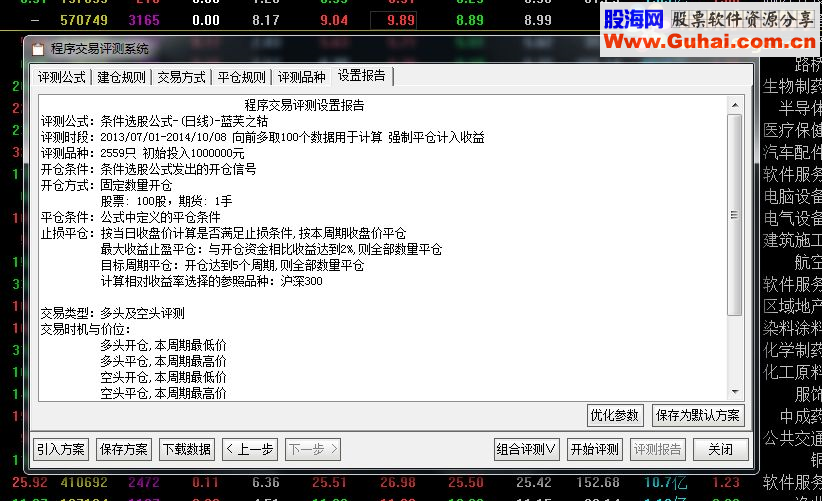Click the 目标周期平仓 line
Viewport: 822px width, 501px height.
click(x=232, y=265)
